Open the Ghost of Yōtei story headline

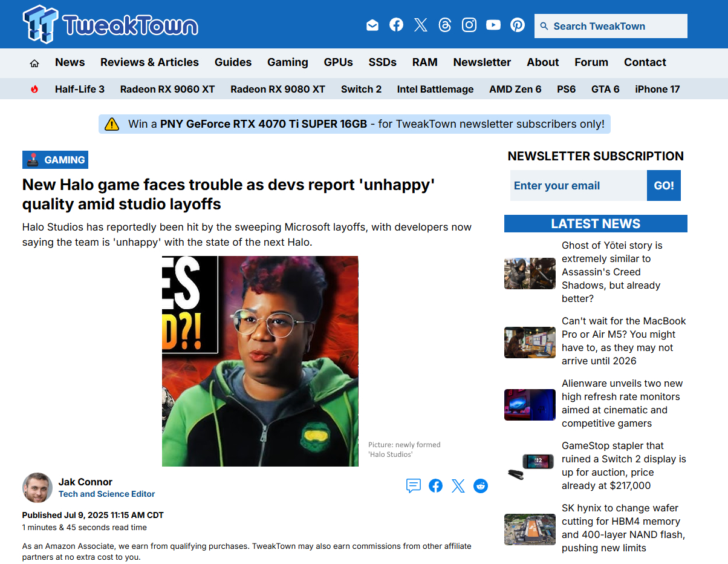(x=612, y=272)
